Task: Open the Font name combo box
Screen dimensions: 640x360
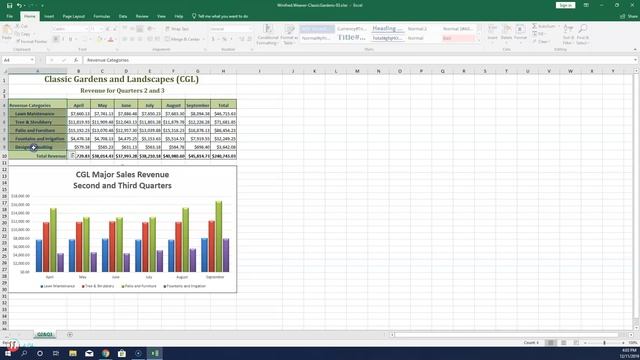Action: [70, 29]
